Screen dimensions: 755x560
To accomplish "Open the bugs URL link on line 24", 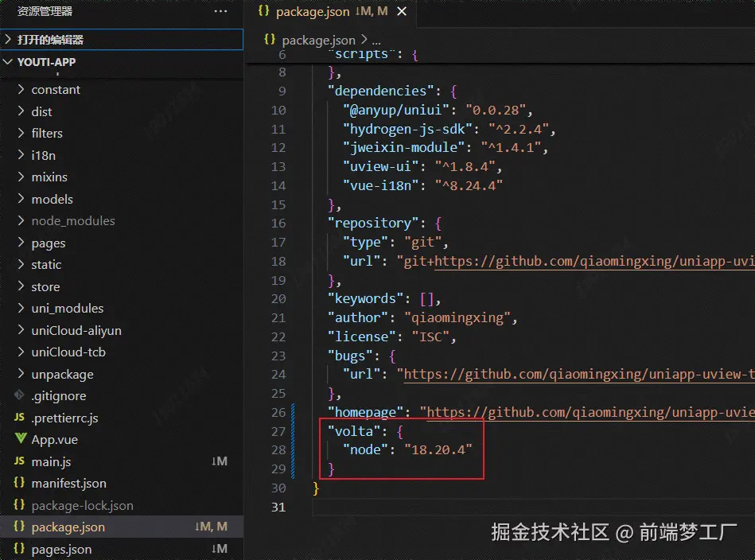I will click(x=579, y=374).
